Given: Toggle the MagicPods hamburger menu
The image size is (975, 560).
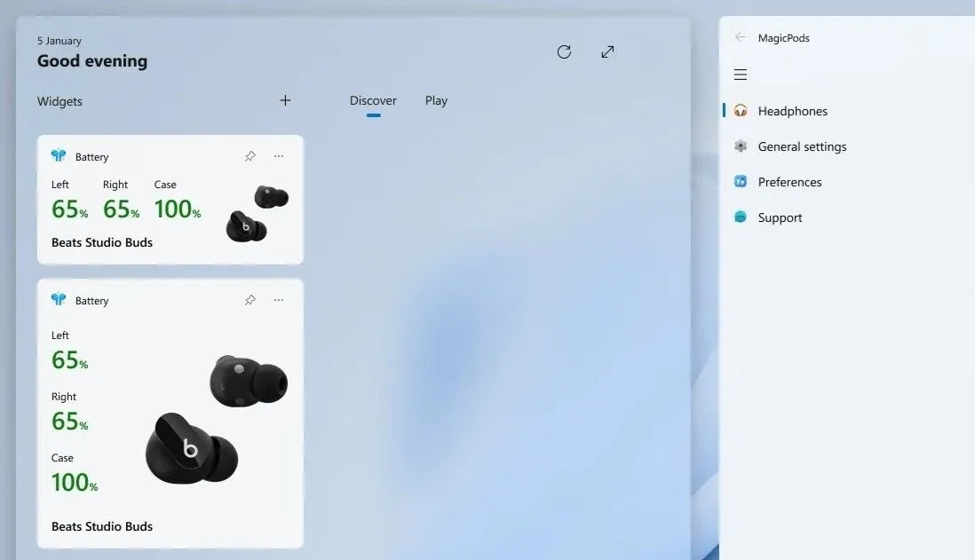Looking at the screenshot, I should pos(740,75).
